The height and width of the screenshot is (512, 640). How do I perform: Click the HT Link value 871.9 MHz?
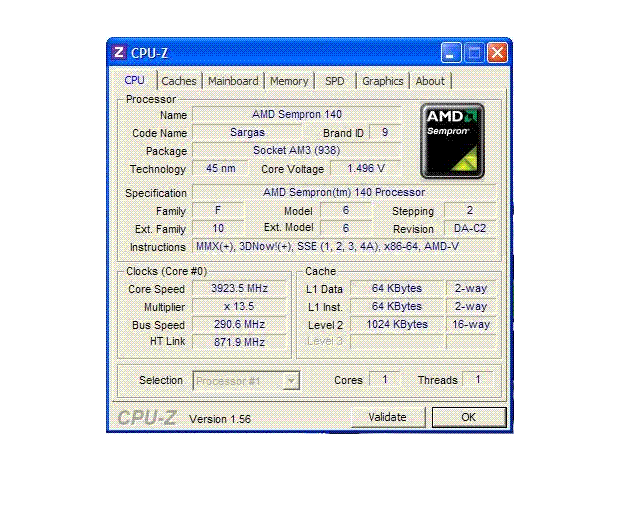click(239, 342)
